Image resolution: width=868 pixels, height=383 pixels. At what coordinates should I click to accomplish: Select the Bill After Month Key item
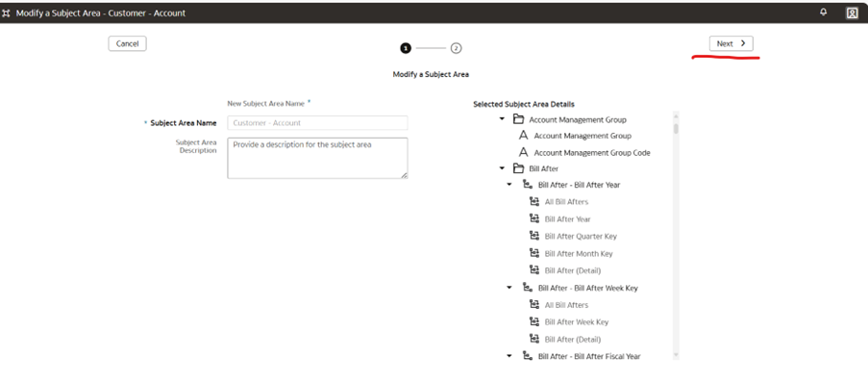coord(579,253)
